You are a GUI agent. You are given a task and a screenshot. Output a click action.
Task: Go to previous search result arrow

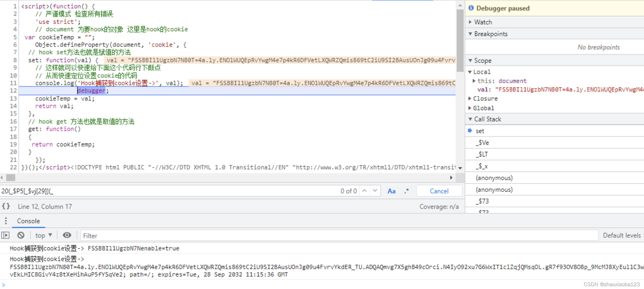[364, 191]
